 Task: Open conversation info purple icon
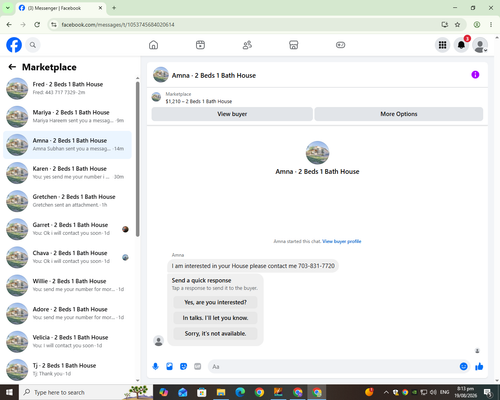point(475,75)
